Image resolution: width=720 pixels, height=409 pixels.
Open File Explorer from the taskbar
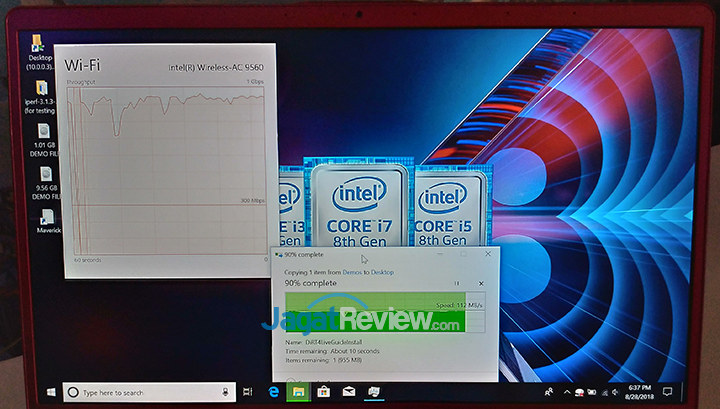(298, 391)
